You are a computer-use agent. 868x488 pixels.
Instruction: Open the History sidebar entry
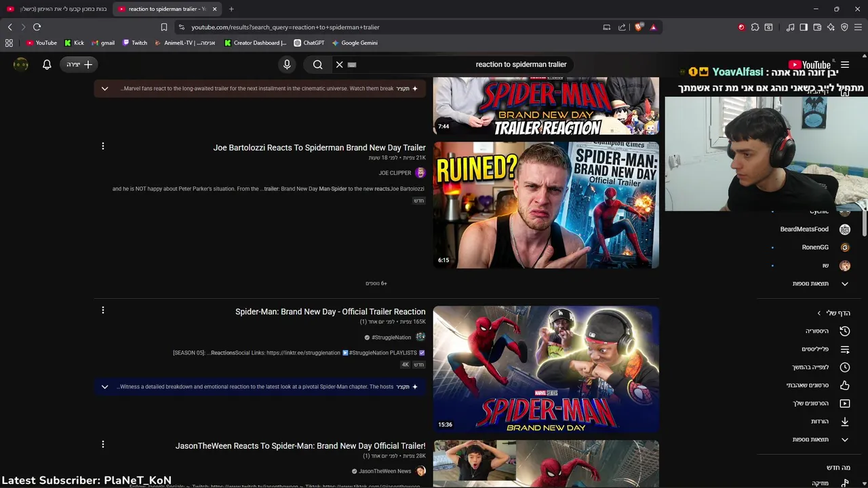pyautogui.click(x=827, y=331)
